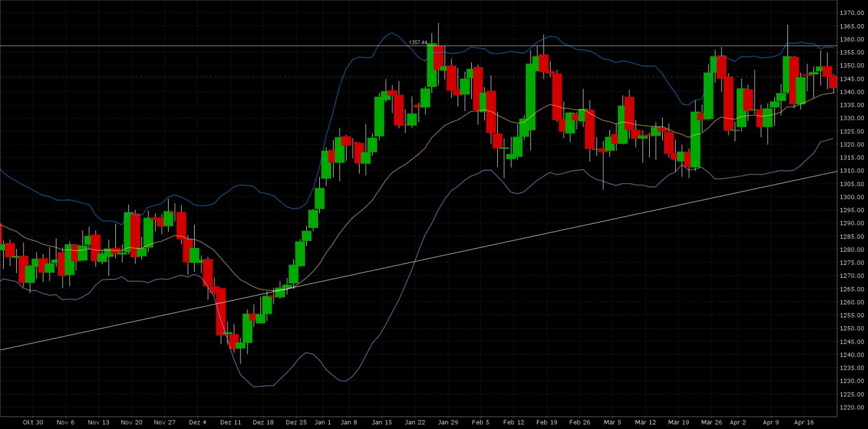Click the Jan 1 date label
Screen dimensions: 868x429
pyautogui.click(x=322, y=422)
